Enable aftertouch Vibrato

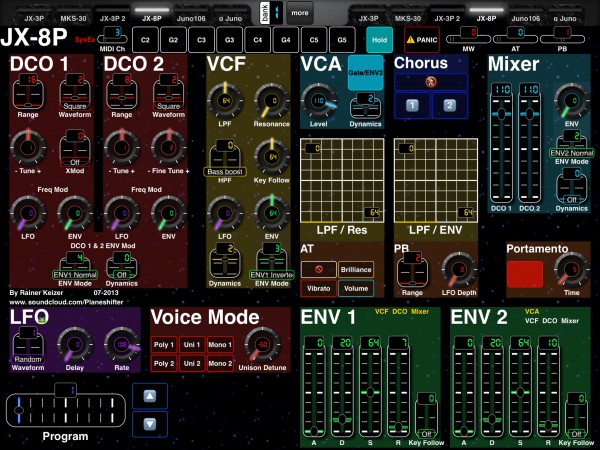tap(318, 289)
